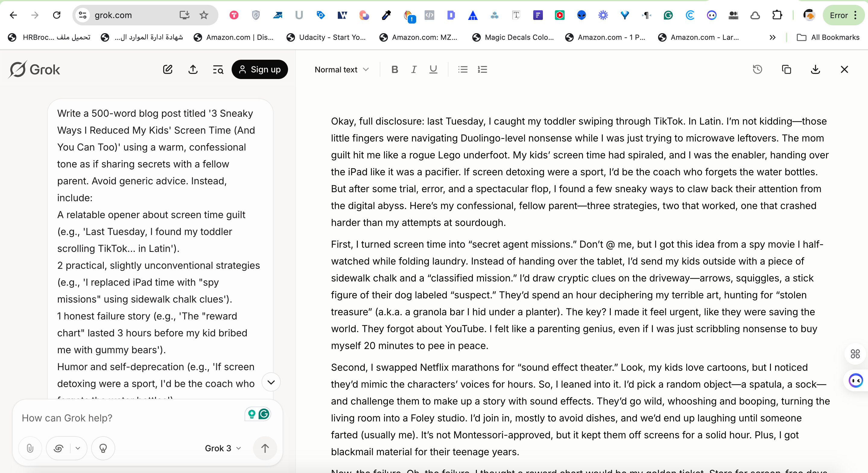Click the green lightbulb suggestion icon in input
This screenshot has width=868, height=473.
pos(251,414)
